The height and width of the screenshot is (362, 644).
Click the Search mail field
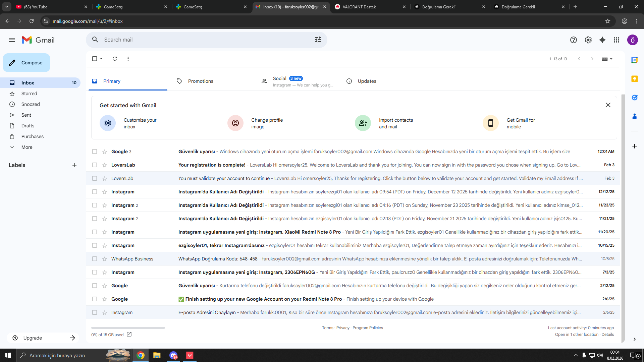point(207,40)
